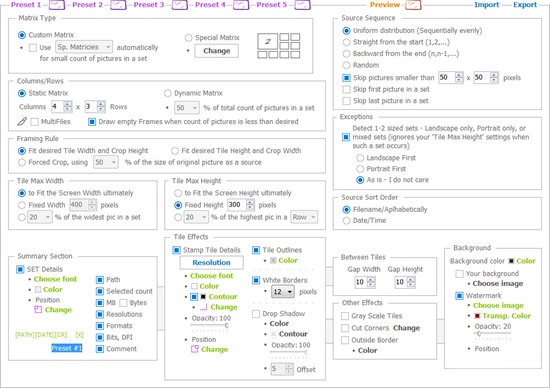Open Forced Crop percent dropdown
Screen dimensions: 550x388
106,162
